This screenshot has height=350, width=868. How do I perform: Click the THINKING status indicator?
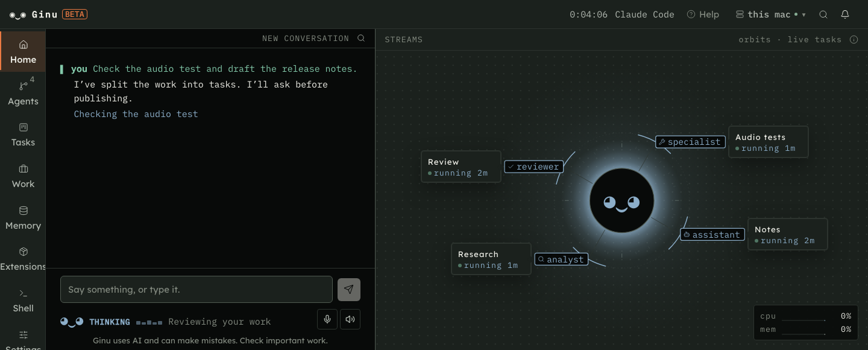tap(109, 322)
